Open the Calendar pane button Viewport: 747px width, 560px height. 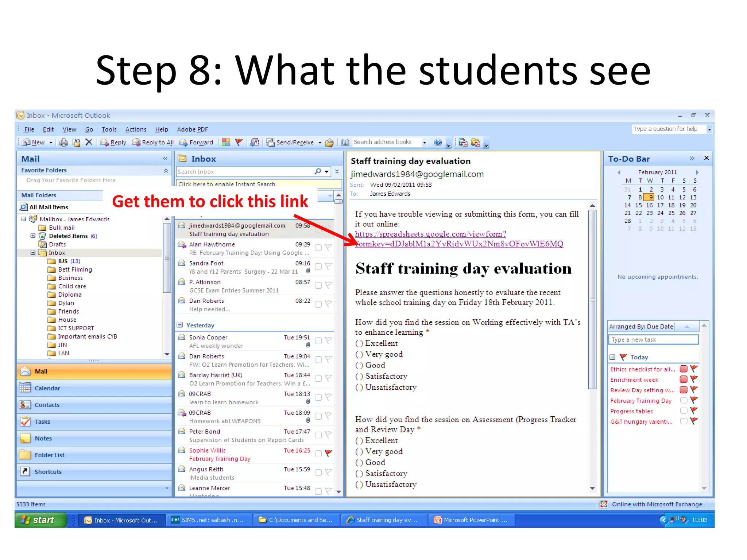94,388
